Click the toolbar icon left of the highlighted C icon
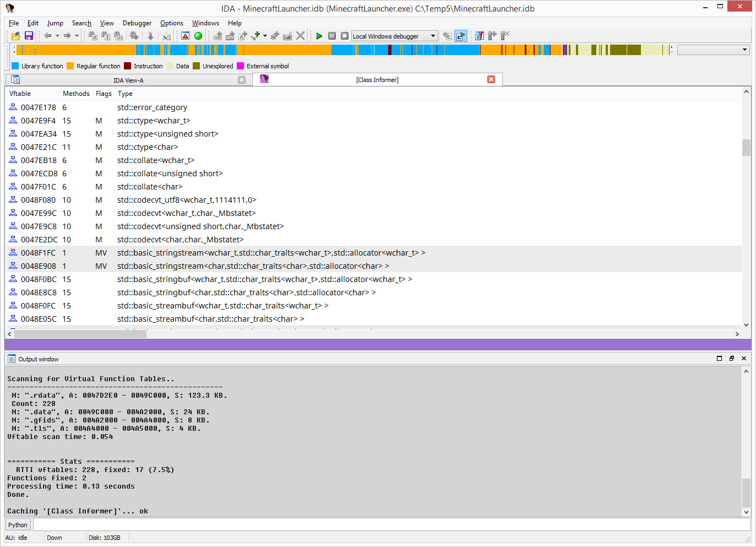 pyautogui.click(x=448, y=36)
